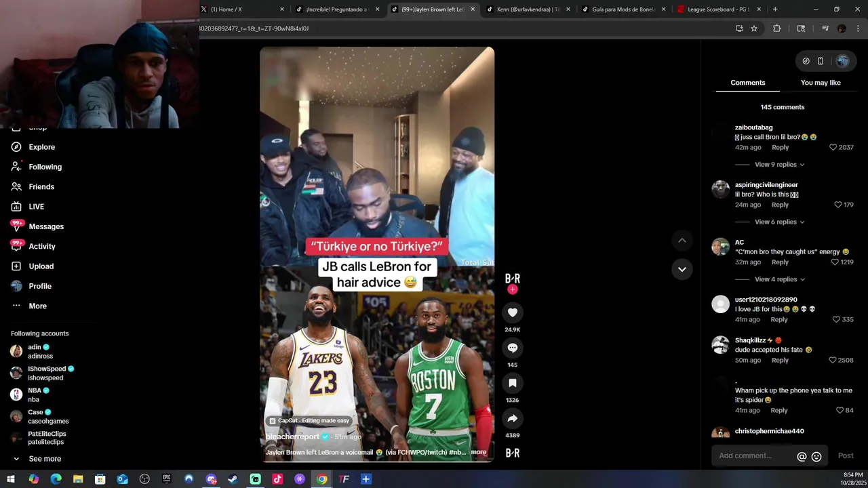The height and width of the screenshot is (488, 868).
Task: Switch to the League Scoreboard browser tab
Action: pyautogui.click(x=719, y=9)
